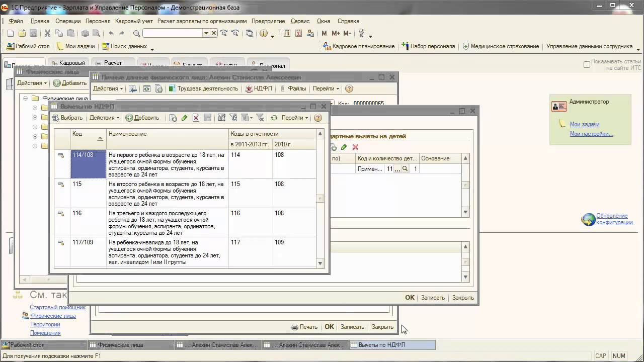644x362 pixels.
Task: Open the calculator icon
Action: tap(287, 33)
